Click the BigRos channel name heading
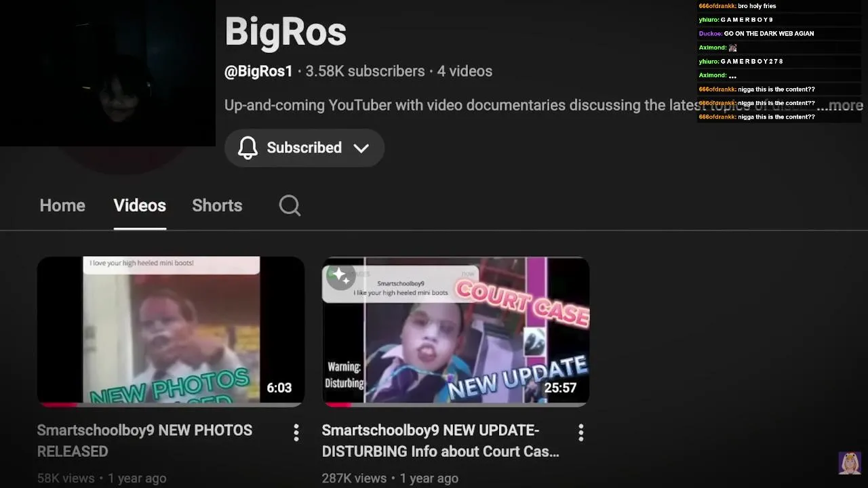The image size is (868, 488). click(285, 32)
